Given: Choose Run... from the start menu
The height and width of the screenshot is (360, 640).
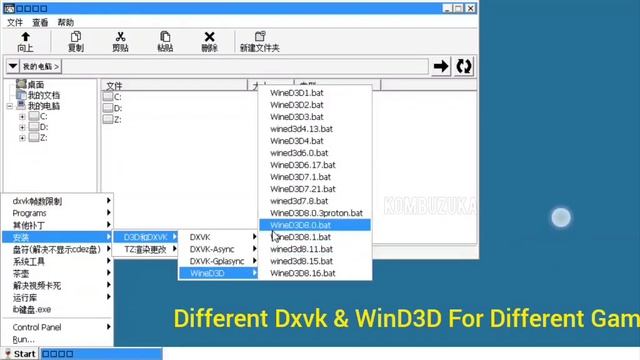Looking at the screenshot, I should pos(57,339).
